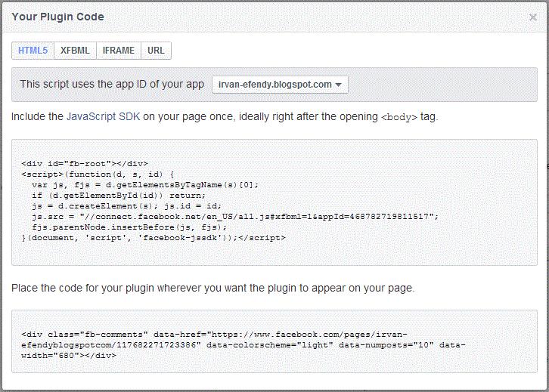Switch to the IFRAME tab
Image resolution: width=549 pixels, height=392 pixels.
118,51
